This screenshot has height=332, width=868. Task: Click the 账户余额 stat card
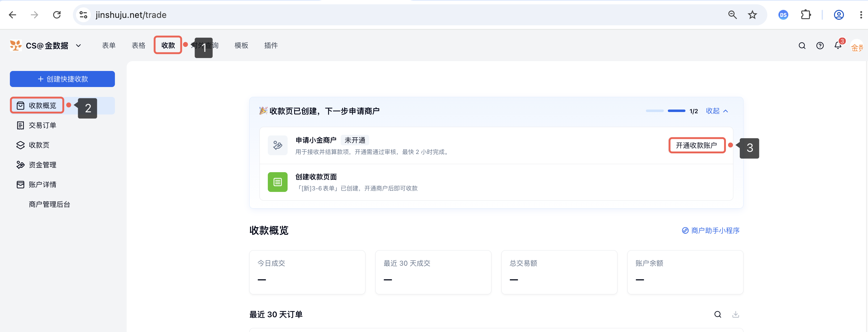(x=685, y=272)
